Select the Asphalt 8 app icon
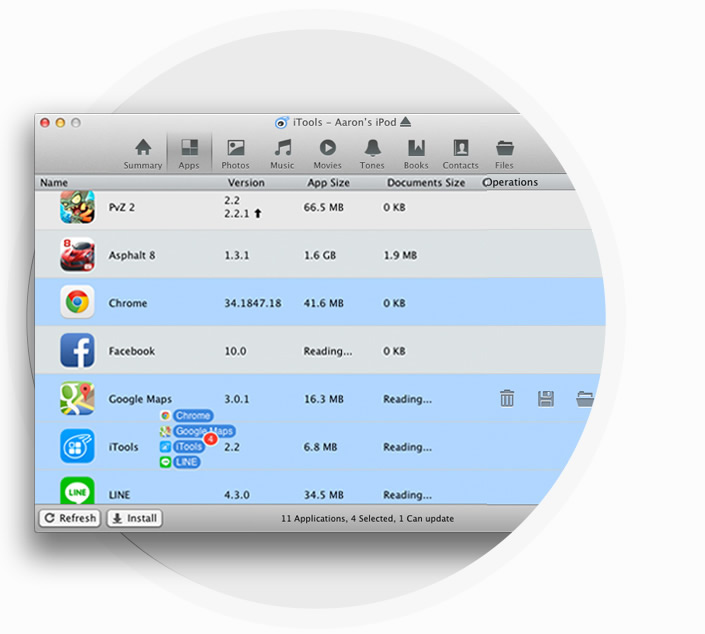The image size is (705, 634). coord(77,255)
